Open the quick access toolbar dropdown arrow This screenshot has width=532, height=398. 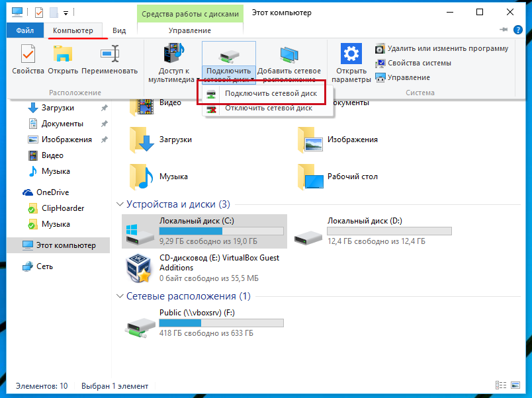pos(66,13)
